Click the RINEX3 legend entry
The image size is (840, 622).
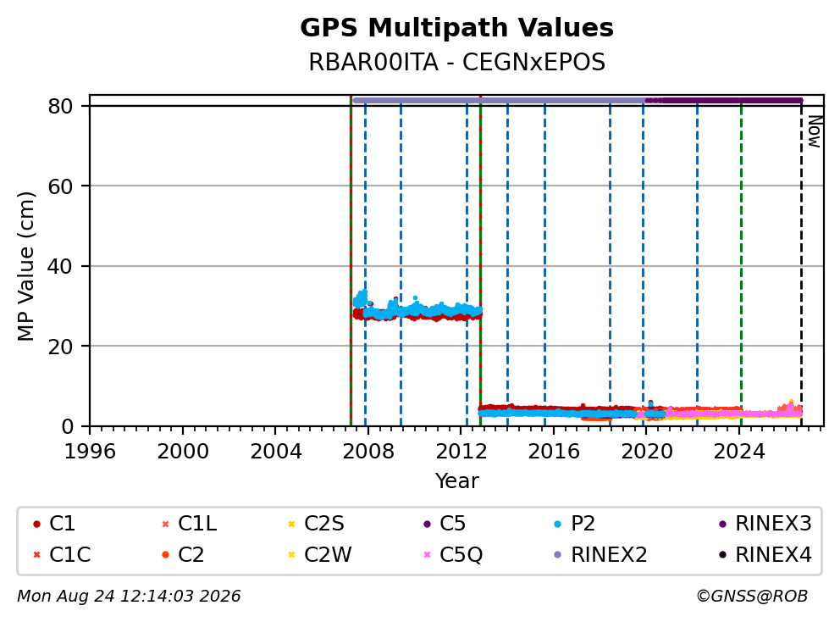pyautogui.click(x=765, y=524)
